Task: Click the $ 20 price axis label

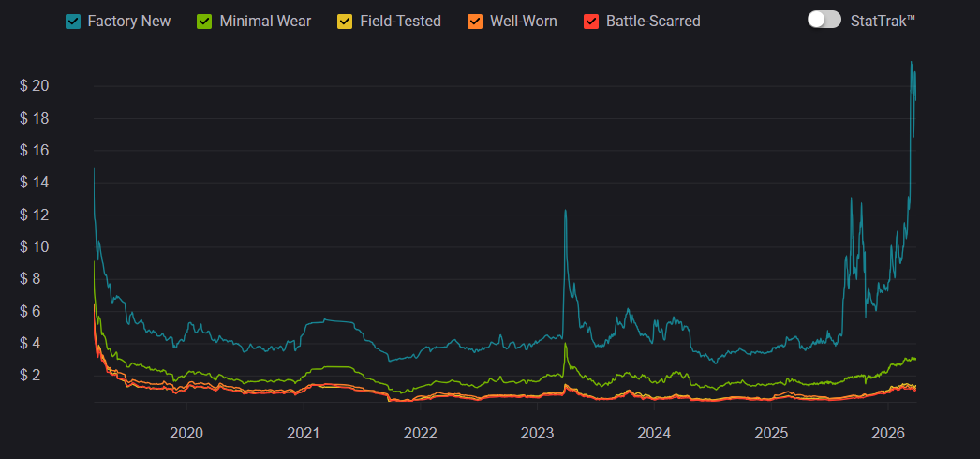Action: click(x=34, y=86)
